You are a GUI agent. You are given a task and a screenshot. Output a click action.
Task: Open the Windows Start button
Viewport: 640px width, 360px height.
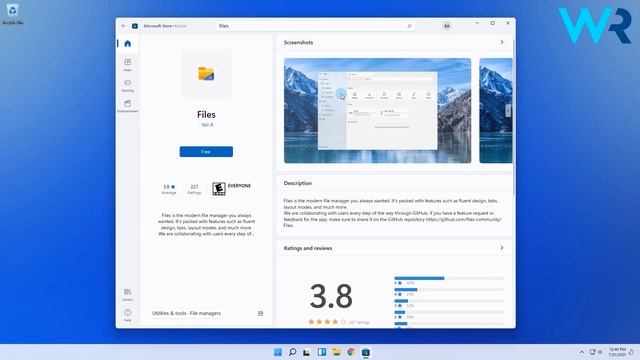(278, 352)
